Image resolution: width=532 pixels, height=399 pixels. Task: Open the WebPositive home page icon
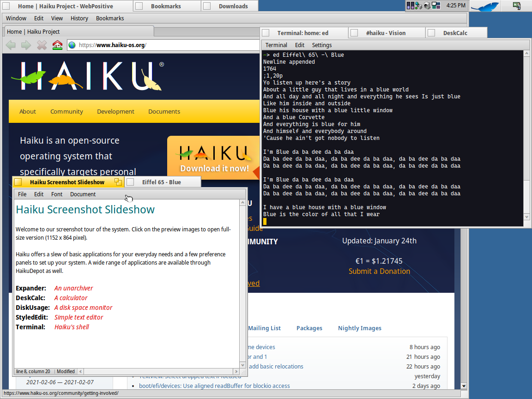[x=57, y=45]
